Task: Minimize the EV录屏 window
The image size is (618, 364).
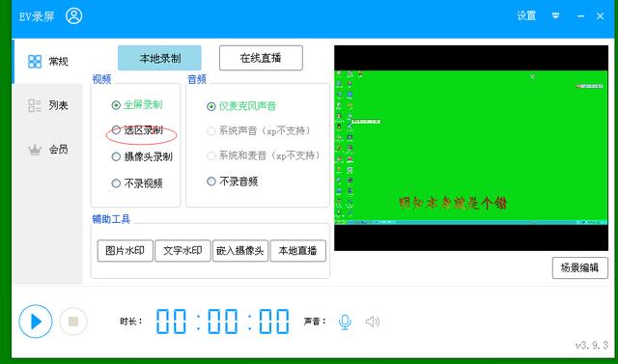Action: pos(580,16)
